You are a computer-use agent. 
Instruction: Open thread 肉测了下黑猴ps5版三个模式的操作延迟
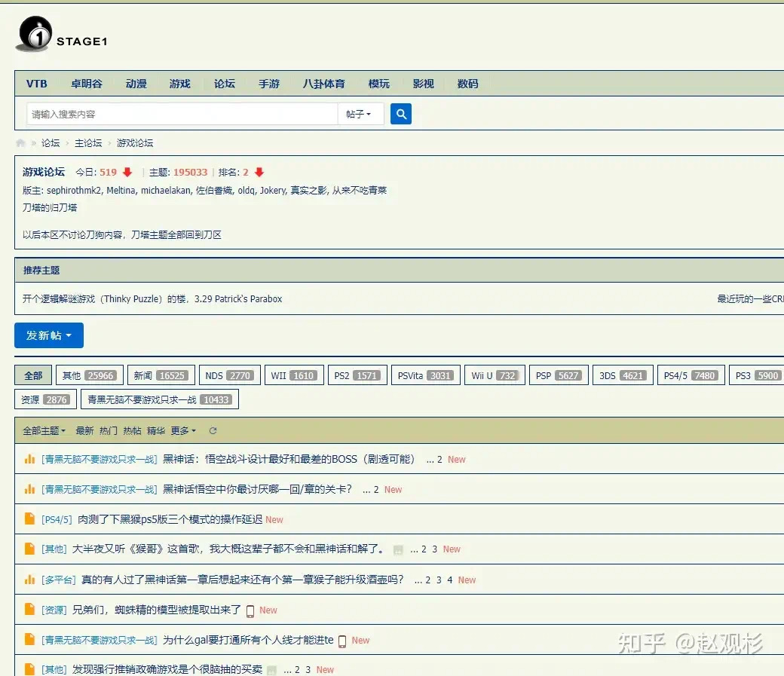(170, 519)
